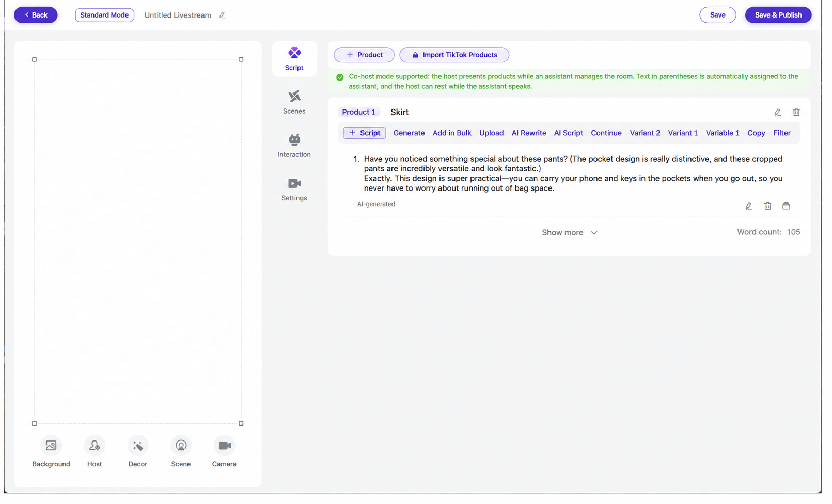The height and width of the screenshot is (504, 832).
Task: Click Import TikTok Products
Action: click(454, 55)
